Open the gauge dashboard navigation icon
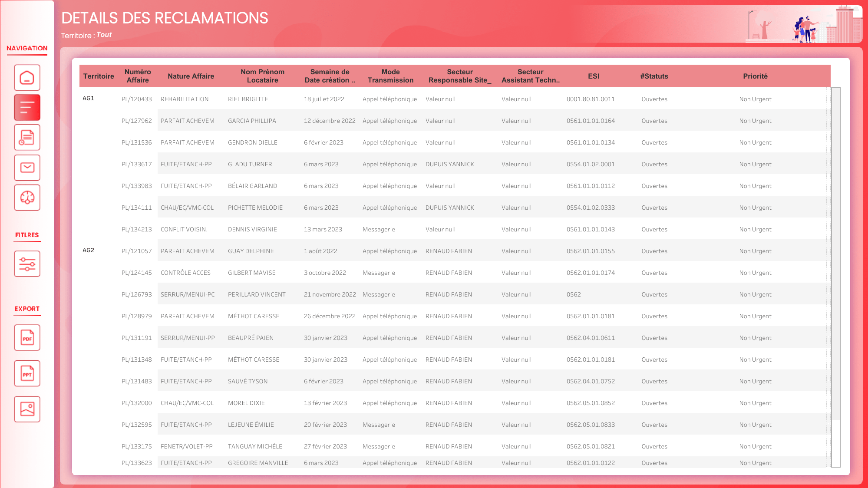868x488 pixels. coord(27,198)
